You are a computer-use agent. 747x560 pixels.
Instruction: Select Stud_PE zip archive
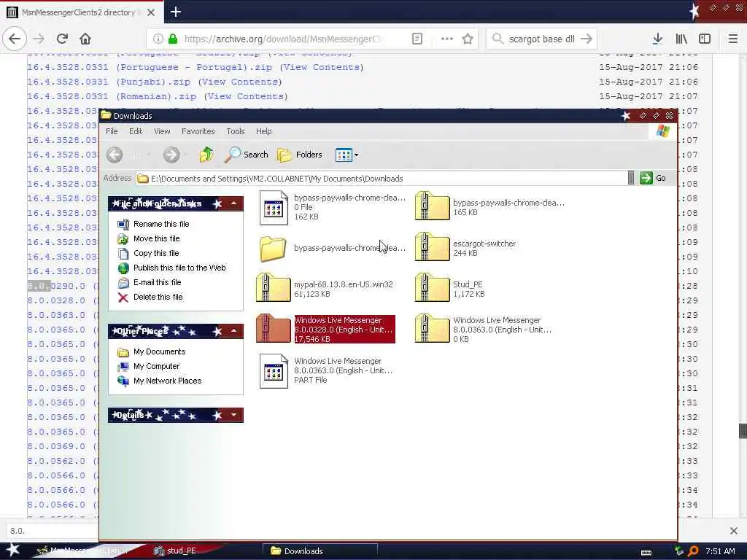click(432, 287)
